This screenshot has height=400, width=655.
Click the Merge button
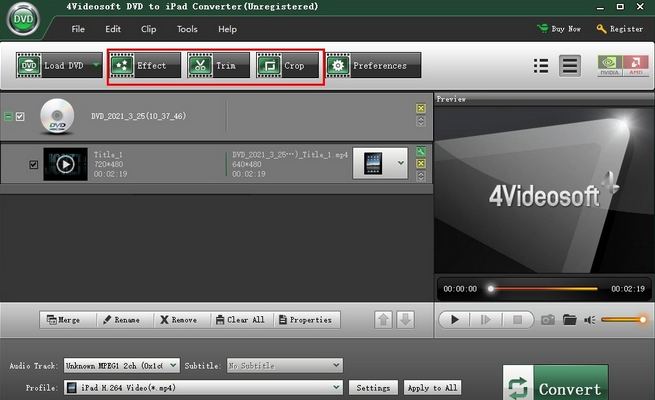(x=63, y=320)
